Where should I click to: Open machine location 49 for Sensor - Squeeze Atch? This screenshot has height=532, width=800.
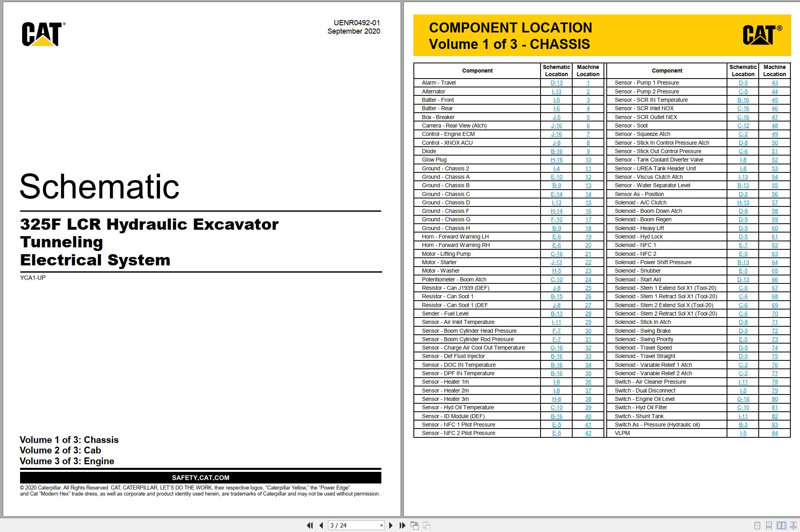(x=774, y=134)
